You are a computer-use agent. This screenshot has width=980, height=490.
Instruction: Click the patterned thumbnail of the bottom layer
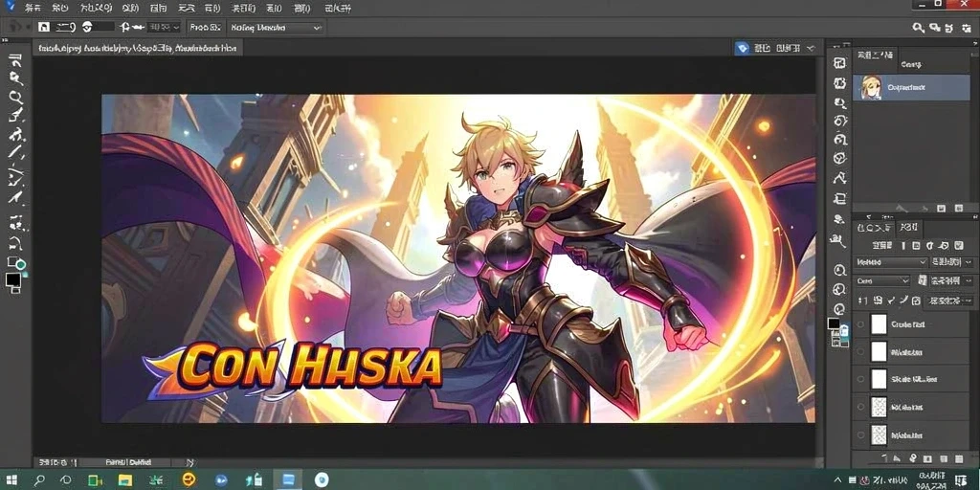pos(880,434)
